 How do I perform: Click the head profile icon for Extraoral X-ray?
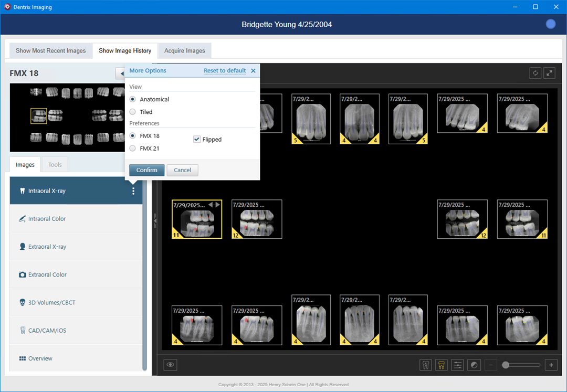click(x=23, y=247)
